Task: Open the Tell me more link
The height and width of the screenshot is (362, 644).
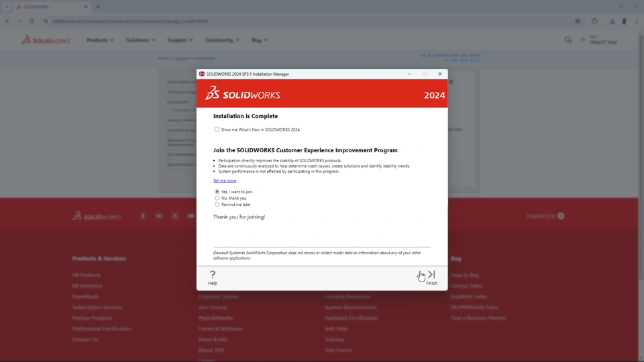Action: pos(225,180)
